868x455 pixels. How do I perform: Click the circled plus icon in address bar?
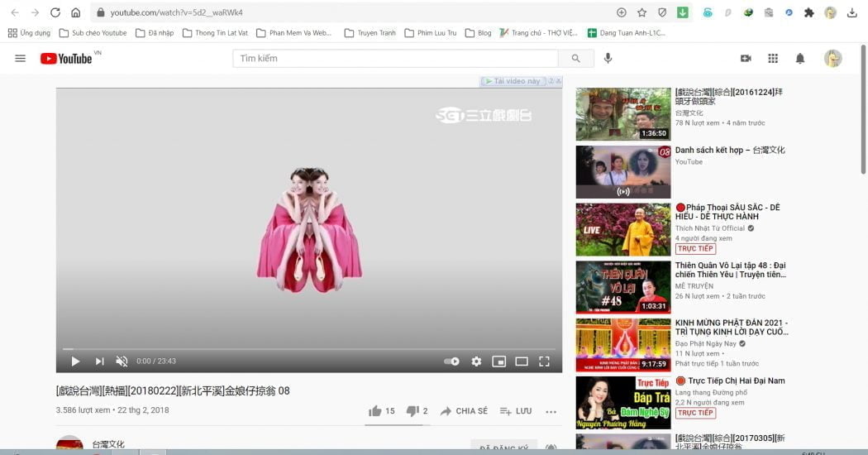tap(621, 12)
